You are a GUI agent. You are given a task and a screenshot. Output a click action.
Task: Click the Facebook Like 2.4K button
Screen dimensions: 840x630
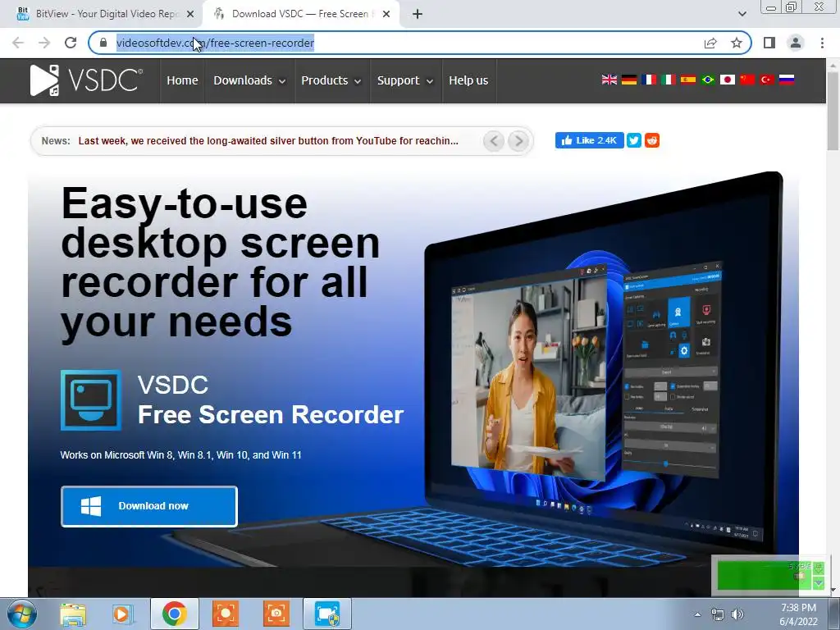589,140
